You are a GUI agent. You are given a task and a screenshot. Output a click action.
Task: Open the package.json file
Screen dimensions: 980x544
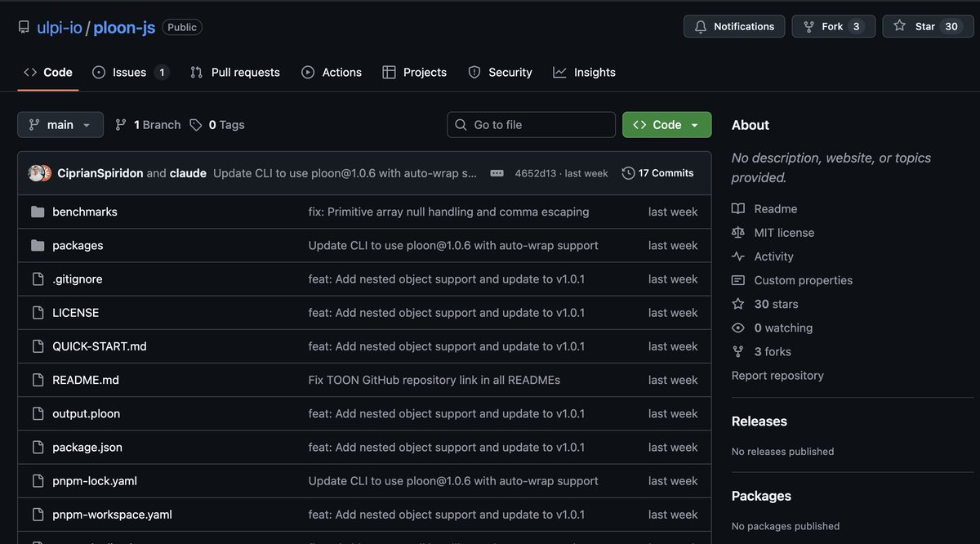(x=87, y=447)
